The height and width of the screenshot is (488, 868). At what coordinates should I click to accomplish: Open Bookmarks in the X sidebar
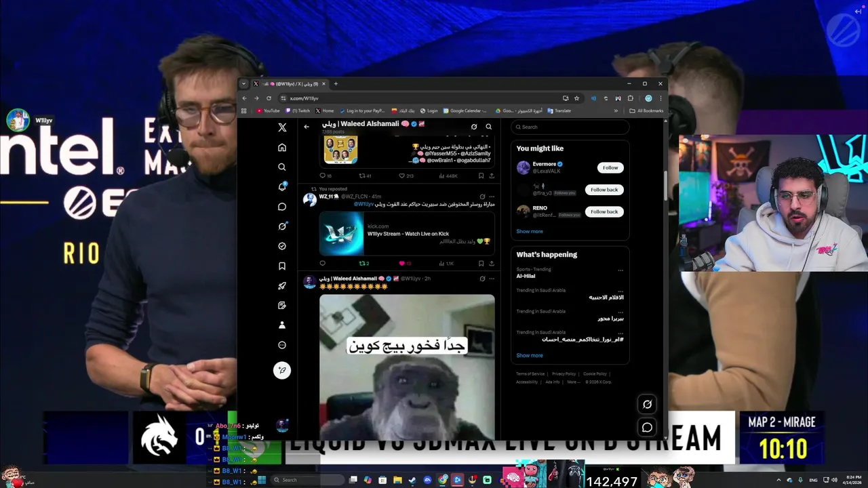click(282, 266)
